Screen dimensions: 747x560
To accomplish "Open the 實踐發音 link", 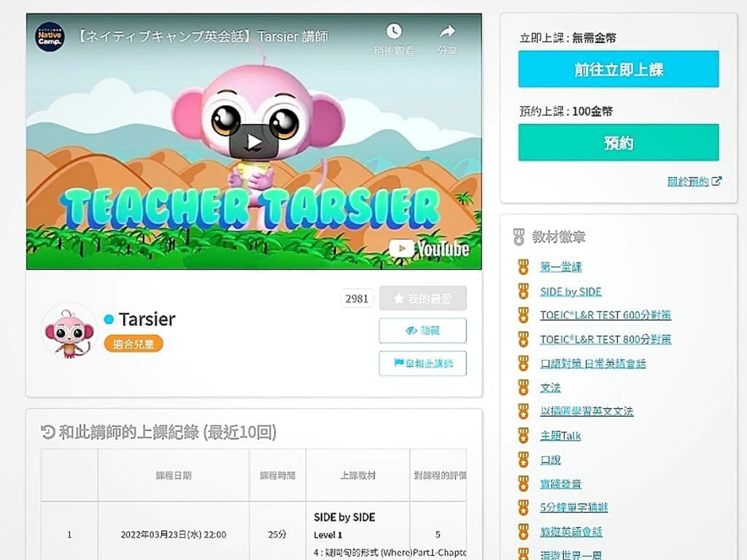I will (x=561, y=484).
